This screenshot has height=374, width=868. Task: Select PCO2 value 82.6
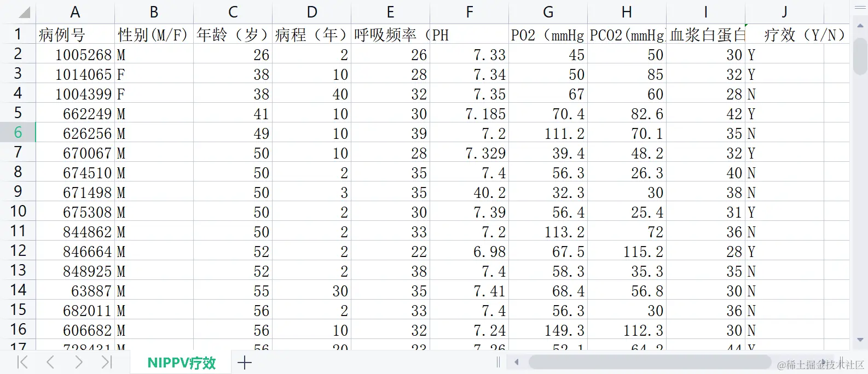click(x=627, y=113)
